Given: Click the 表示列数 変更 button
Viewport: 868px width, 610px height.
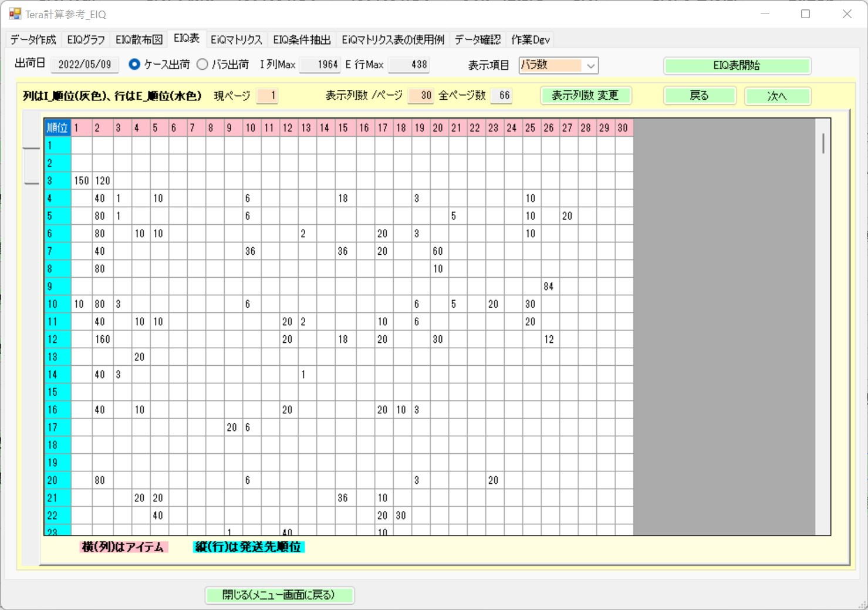Looking at the screenshot, I should pyautogui.click(x=585, y=96).
